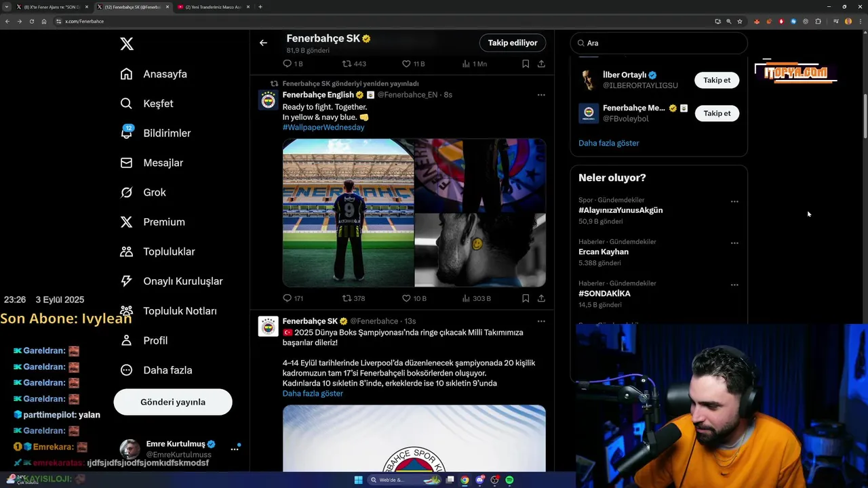The height and width of the screenshot is (488, 868).
Task: Click the browser home icon
Action: (44, 21)
